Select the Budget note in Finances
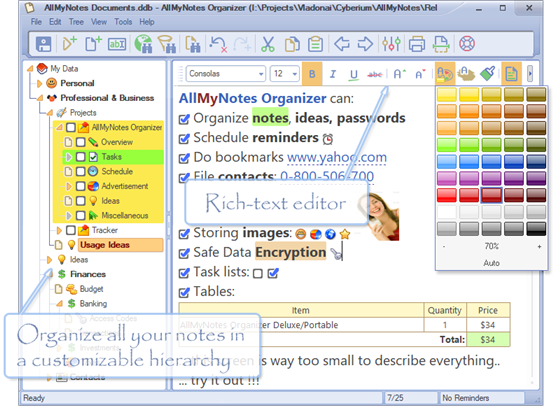 click(91, 289)
